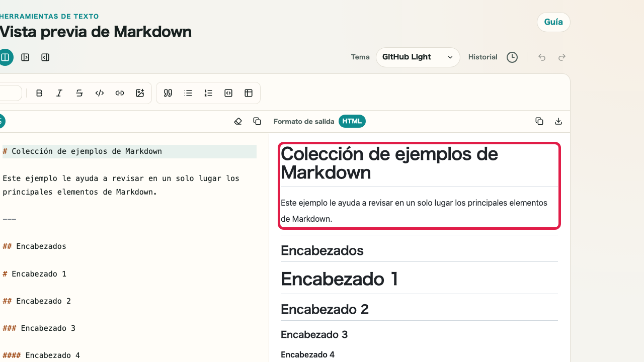Insert a hyperlink
Screen dimensions: 644x362
[120, 93]
